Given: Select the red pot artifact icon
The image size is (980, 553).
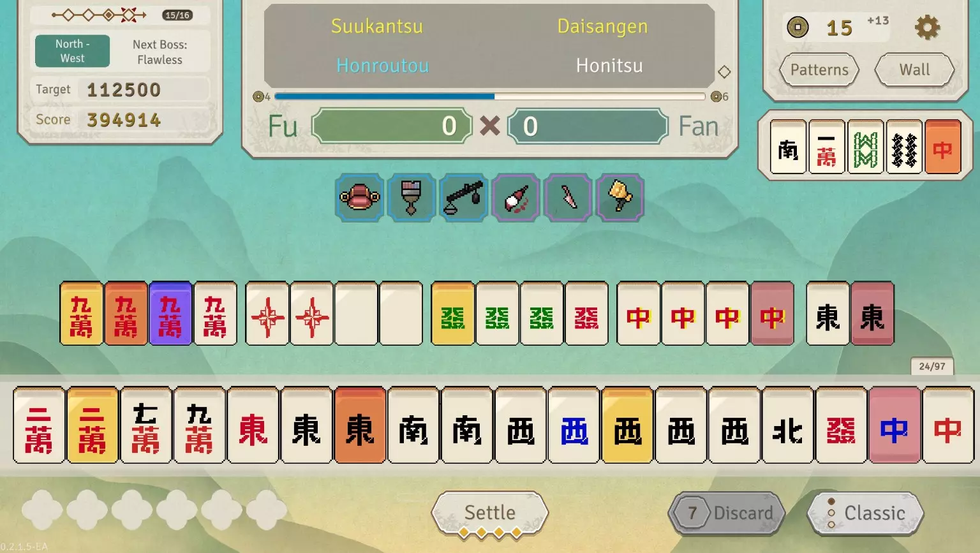Looking at the screenshot, I should [x=359, y=198].
